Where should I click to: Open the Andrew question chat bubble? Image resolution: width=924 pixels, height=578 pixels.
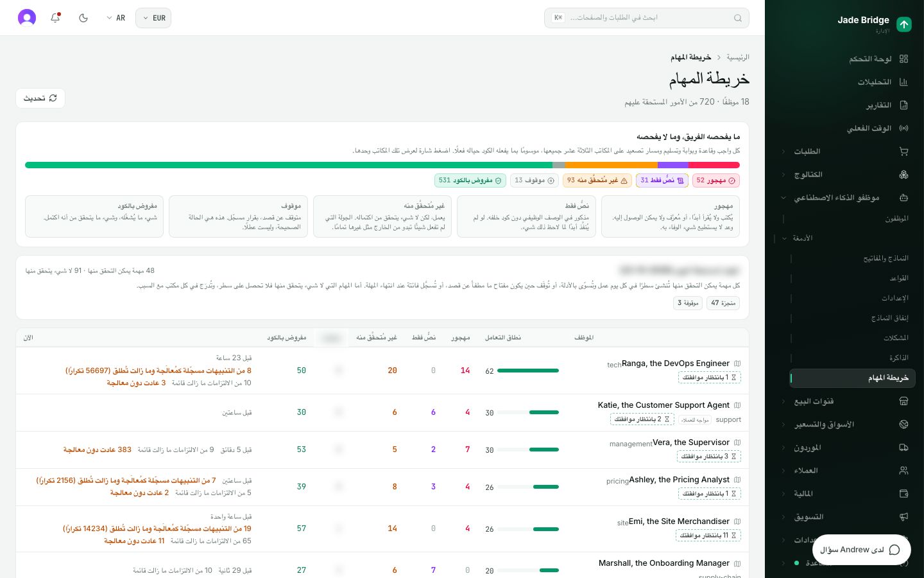[862, 550]
